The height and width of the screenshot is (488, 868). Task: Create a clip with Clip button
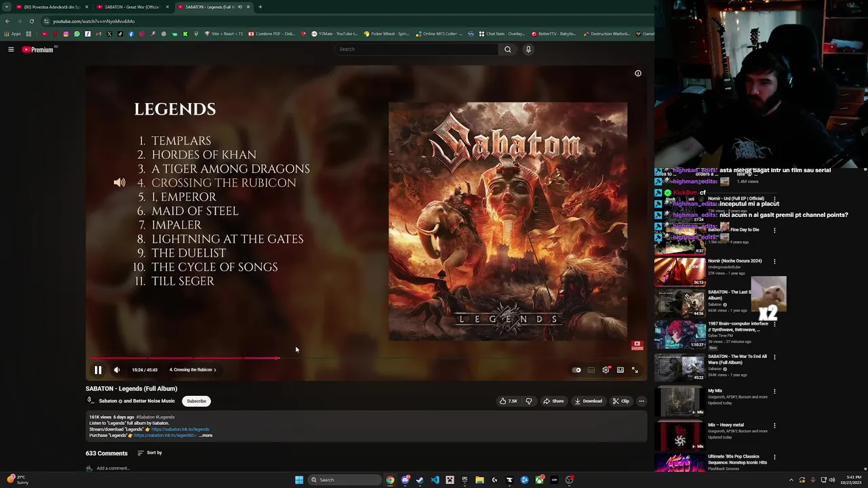coord(620,401)
